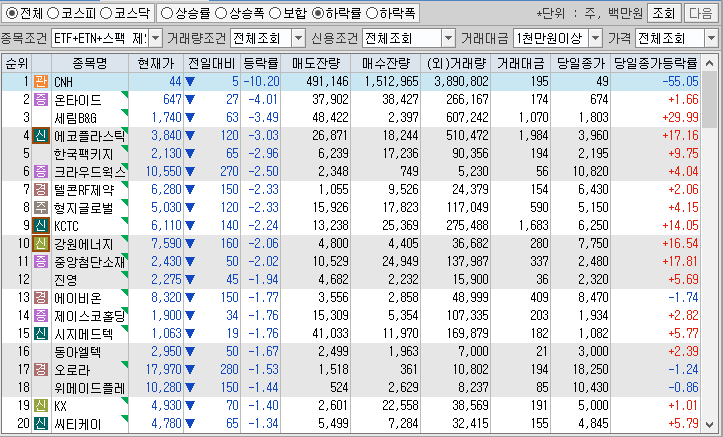Open the 종목조건 dropdown
The height and width of the screenshot is (437, 723).
point(156,38)
